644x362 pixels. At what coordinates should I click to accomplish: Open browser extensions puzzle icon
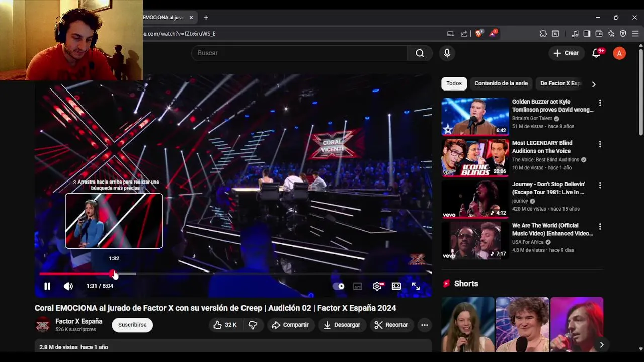(x=543, y=34)
